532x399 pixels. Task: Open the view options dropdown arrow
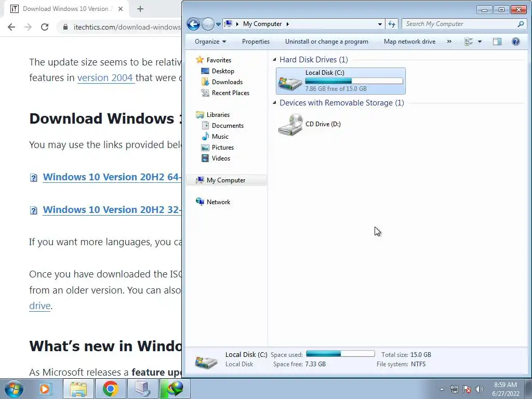480,42
